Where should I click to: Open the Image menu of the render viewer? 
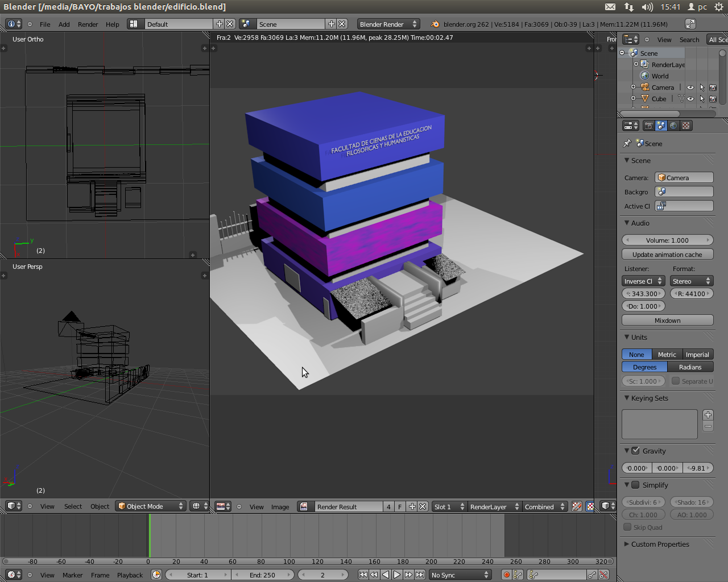(280, 506)
